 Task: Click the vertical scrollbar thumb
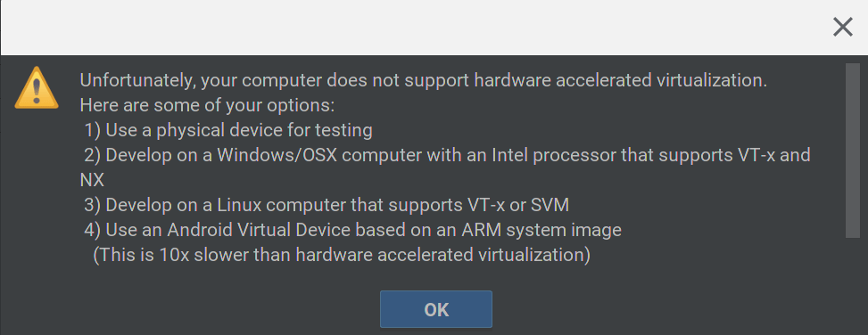click(853, 151)
